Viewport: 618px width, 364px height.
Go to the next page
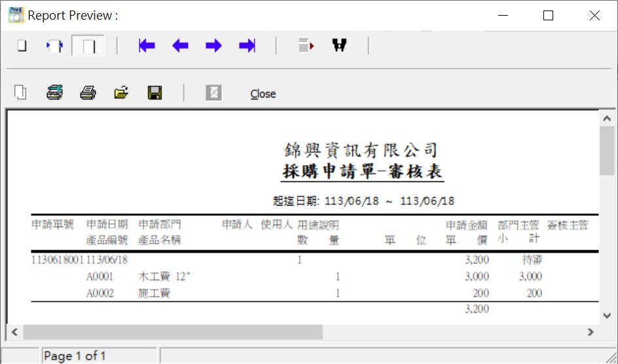213,46
